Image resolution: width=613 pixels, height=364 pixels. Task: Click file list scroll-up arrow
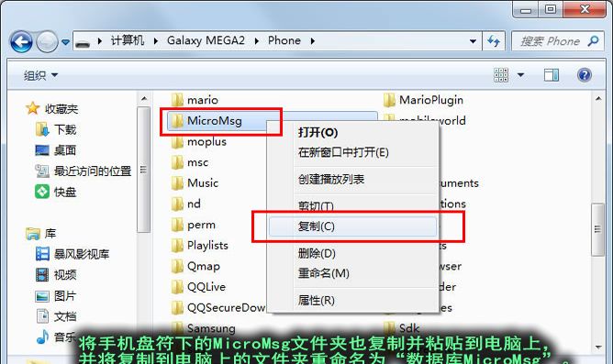pos(598,99)
